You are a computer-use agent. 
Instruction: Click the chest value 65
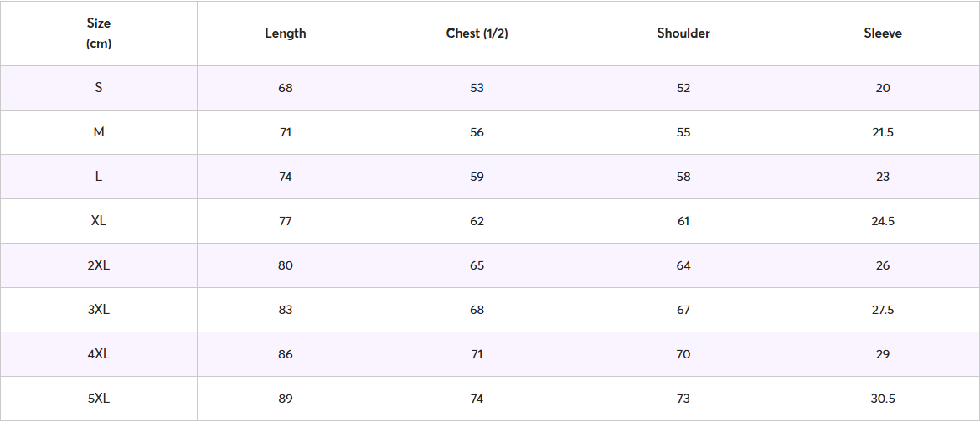point(477,265)
